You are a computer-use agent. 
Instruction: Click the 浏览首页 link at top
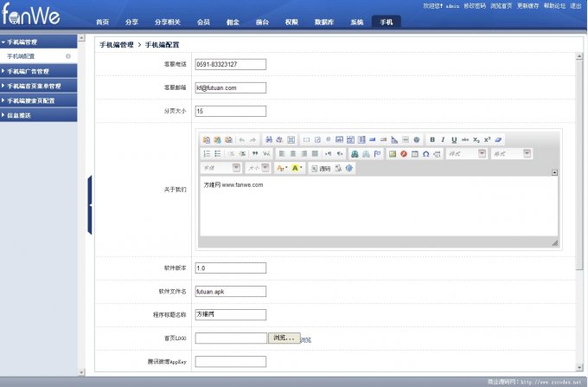502,6
